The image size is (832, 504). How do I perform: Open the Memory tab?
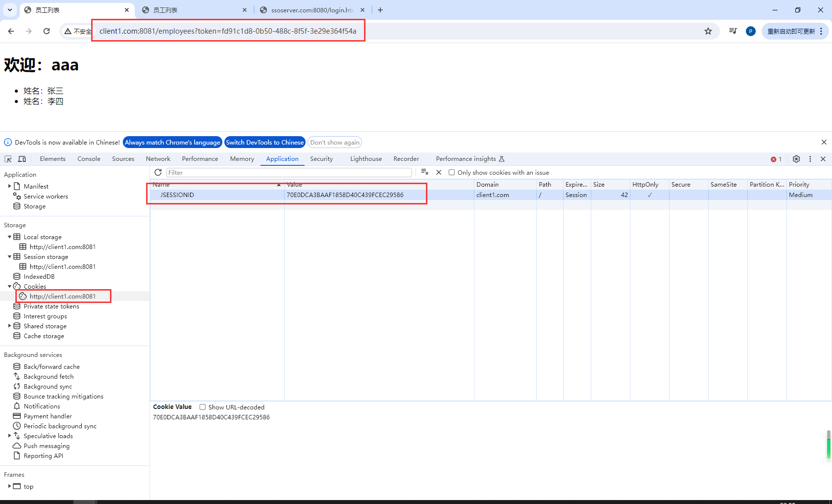click(242, 159)
